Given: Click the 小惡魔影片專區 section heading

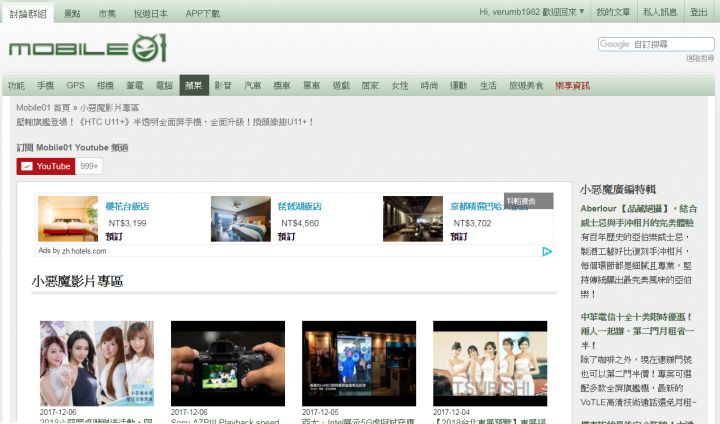Looking at the screenshot, I should [x=77, y=281].
